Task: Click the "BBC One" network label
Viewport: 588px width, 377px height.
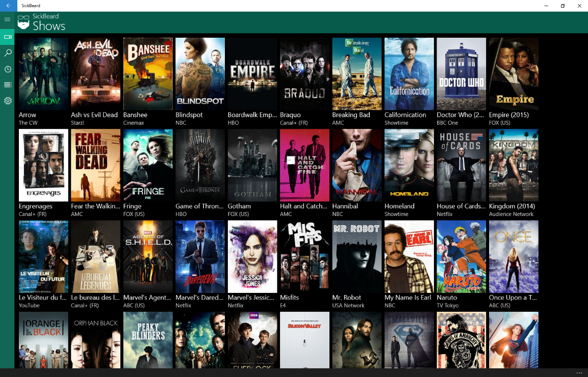Action: coord(447,123)
